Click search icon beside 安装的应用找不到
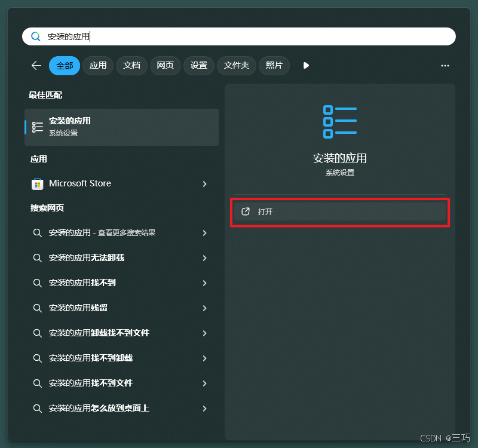This screenshot has height=448, width=478. pyautogui.click(x=37, y=283)
